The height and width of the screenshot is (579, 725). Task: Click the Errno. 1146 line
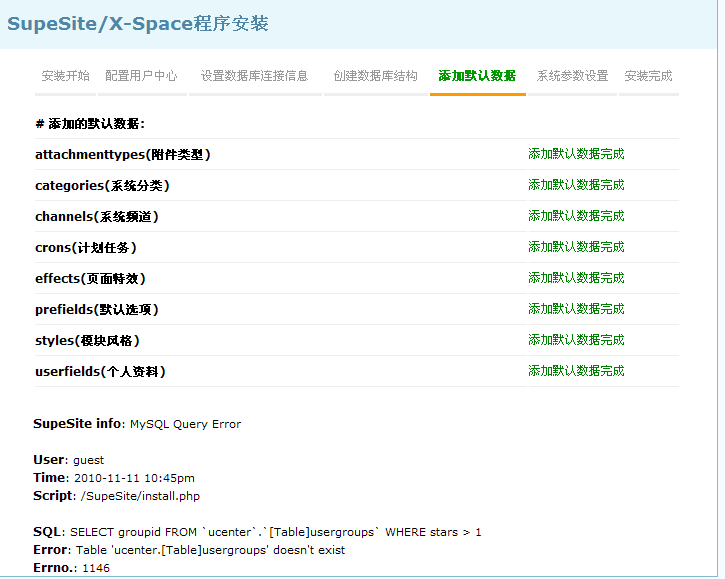pos(72,567)
